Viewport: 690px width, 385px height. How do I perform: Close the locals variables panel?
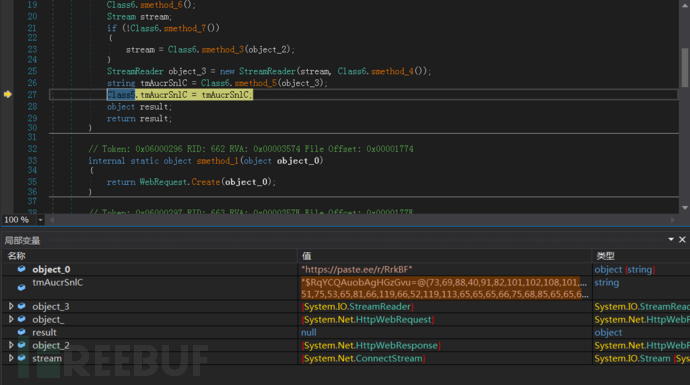pyautogui.click(x=682, y=239)
